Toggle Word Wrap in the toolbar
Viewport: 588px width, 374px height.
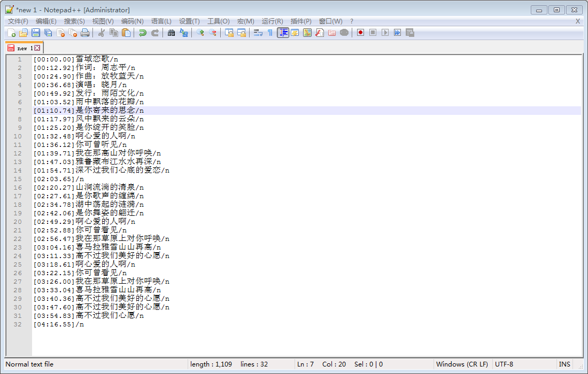click(258, 33)
